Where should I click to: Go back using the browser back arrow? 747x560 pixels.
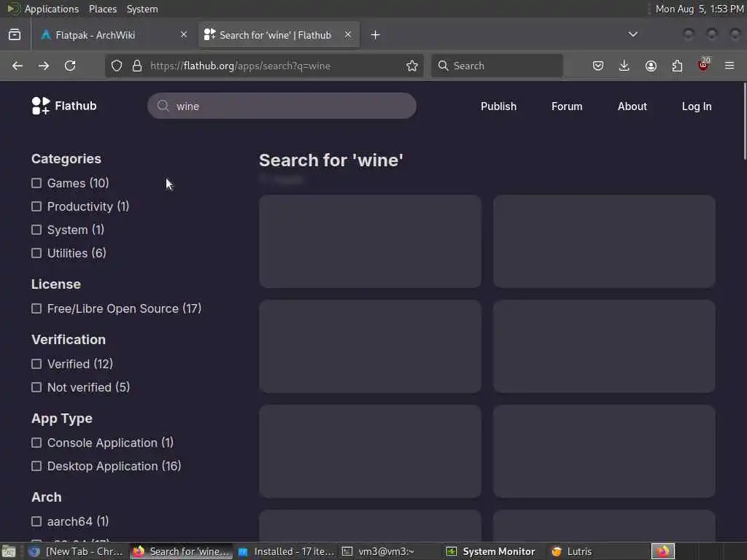(x=18, y=66)
